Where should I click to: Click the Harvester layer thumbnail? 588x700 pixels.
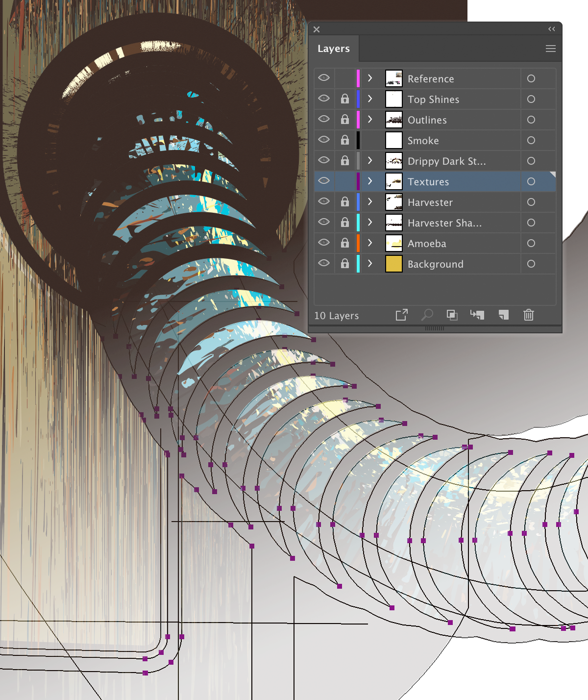[394, 202]
